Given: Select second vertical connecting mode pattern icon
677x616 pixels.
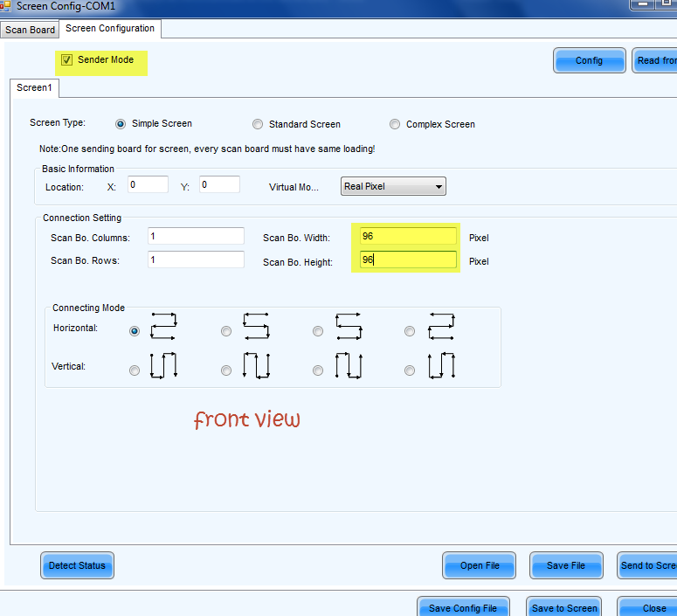Looking at the screenshot, I should click(256, 366).
